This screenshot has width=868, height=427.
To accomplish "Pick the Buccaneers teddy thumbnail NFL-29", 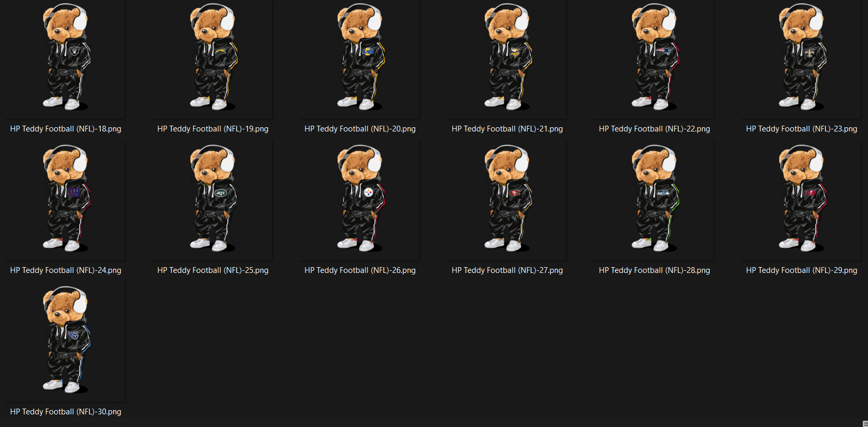I will pos(802,199).
